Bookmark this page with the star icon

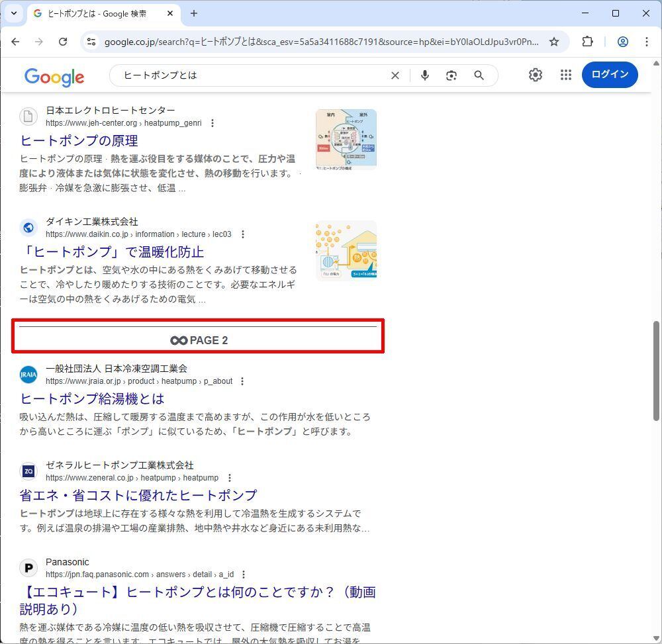[554, 41]
